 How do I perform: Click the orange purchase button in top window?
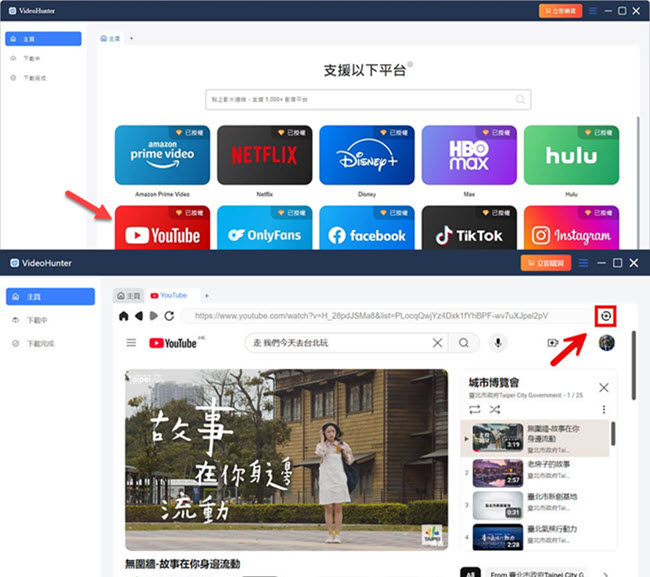560,11
